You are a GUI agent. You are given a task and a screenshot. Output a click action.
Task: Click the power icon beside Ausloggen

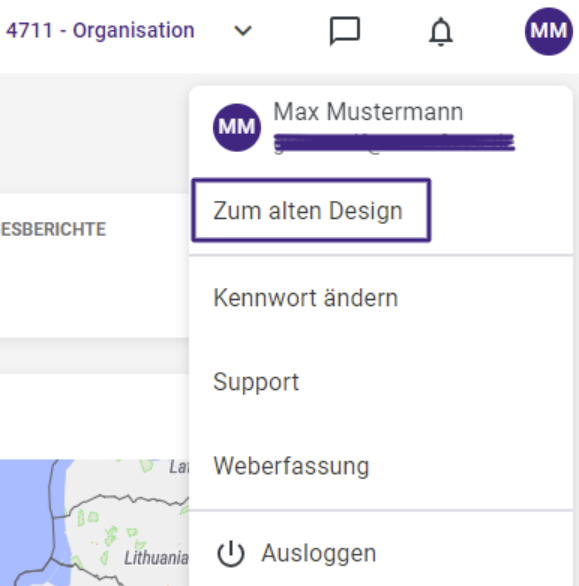(x=231, y=553)
